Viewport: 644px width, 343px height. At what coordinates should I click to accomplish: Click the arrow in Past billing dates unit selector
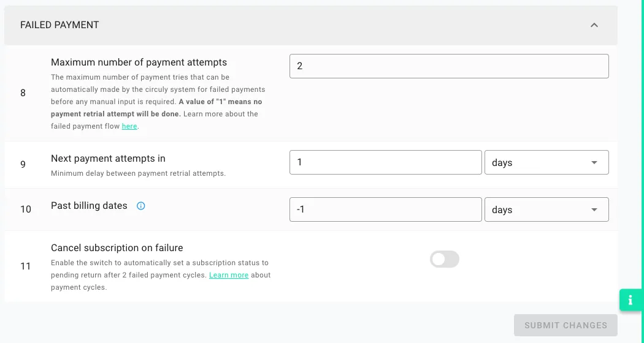(594, 209)
